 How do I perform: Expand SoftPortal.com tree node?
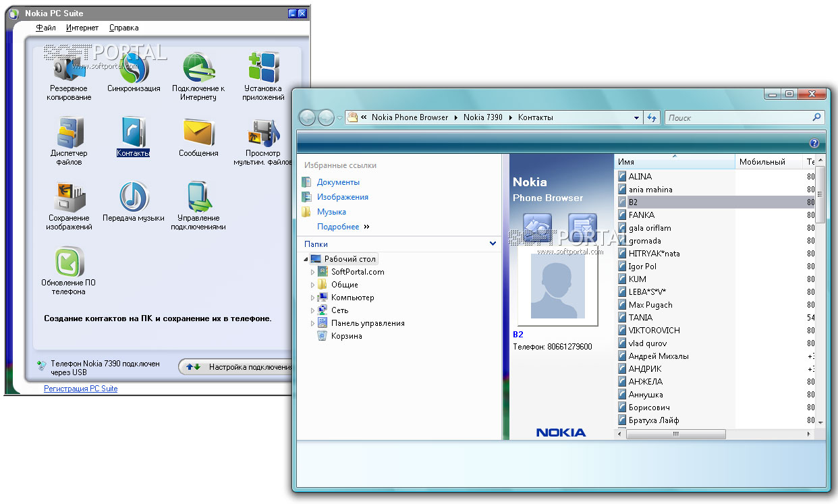click(x=312, y=272)
